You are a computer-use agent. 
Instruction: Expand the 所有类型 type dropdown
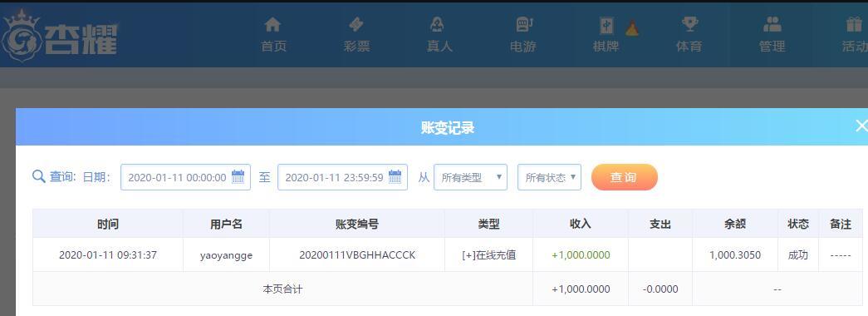pos(470,177)
